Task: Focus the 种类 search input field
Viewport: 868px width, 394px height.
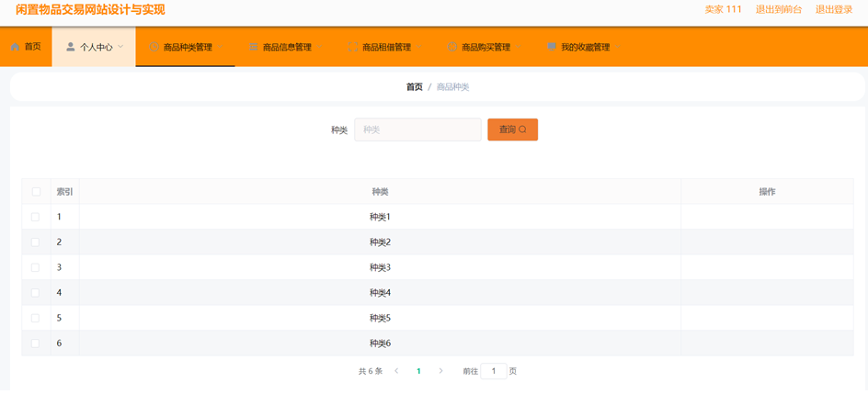Action: 418,129
